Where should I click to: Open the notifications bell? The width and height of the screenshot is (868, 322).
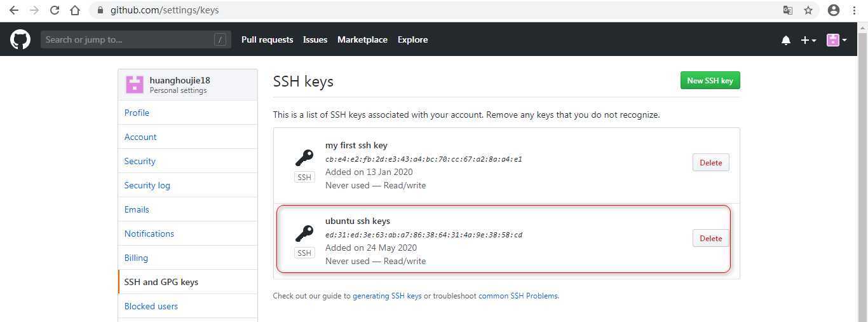786,40
